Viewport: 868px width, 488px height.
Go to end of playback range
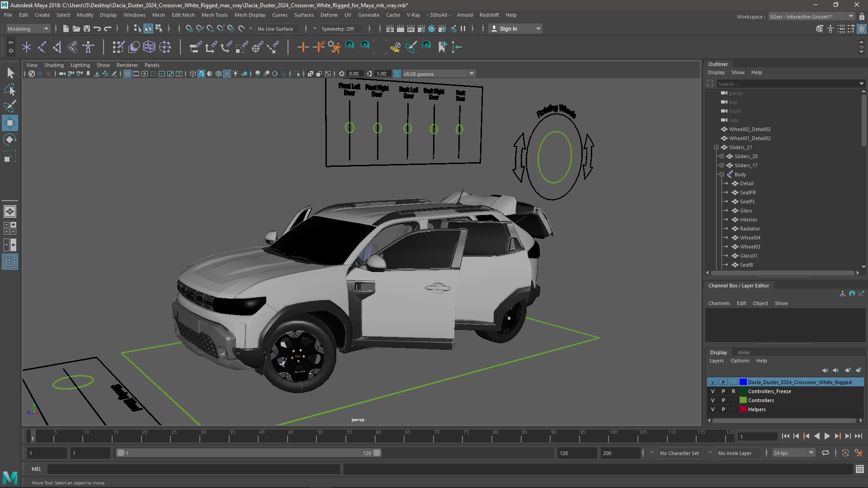[859, 436]
